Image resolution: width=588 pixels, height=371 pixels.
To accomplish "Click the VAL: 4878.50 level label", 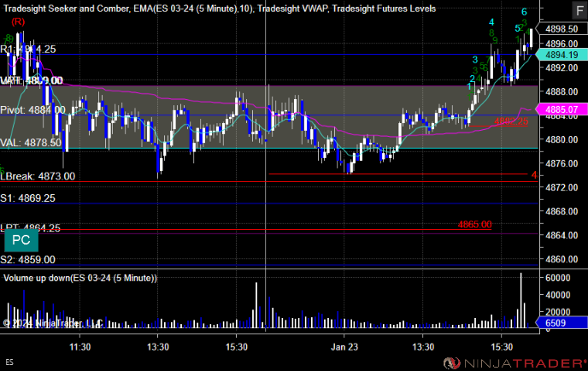I will [31, 143].
